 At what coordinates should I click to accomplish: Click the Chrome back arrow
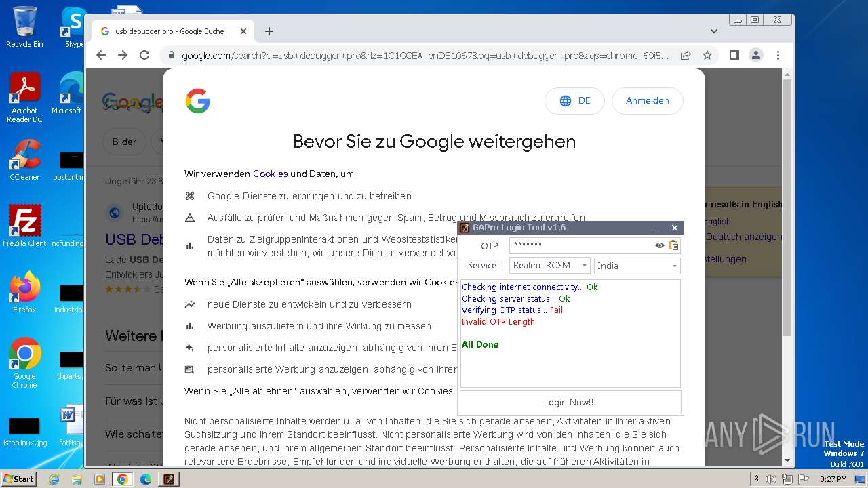point(101,55)
